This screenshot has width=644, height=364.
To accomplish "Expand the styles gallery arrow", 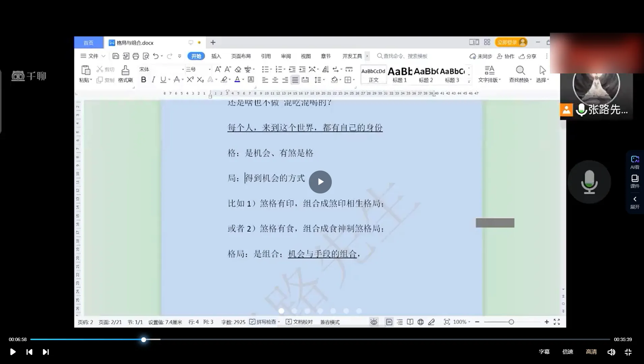I will click(469, 81).
